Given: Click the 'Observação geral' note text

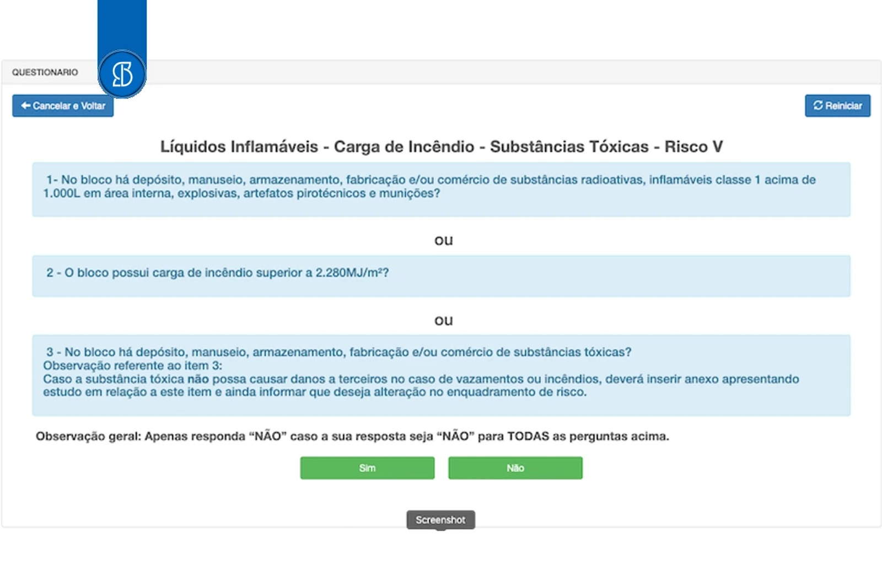Looking at the screenshot, I should [352, 436].
